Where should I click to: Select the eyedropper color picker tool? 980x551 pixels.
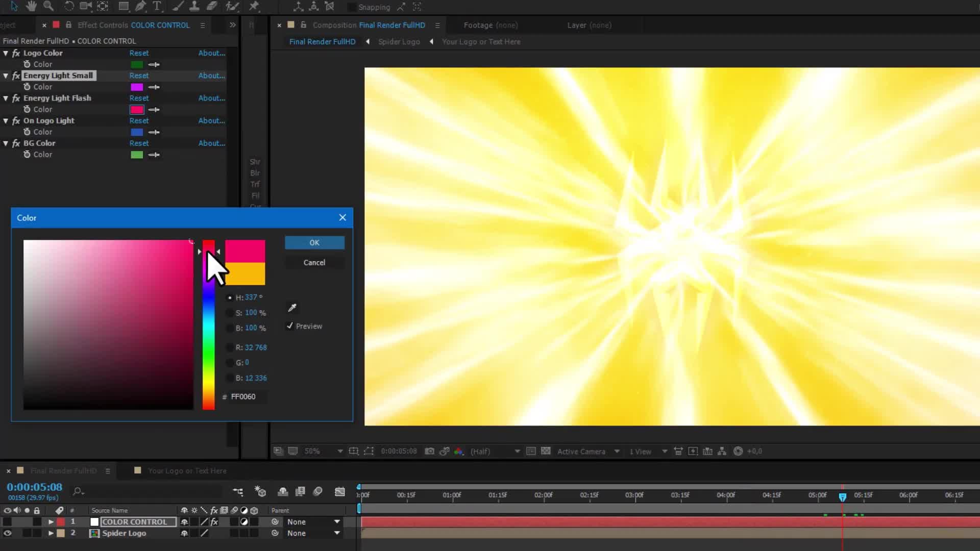[292, 308]
